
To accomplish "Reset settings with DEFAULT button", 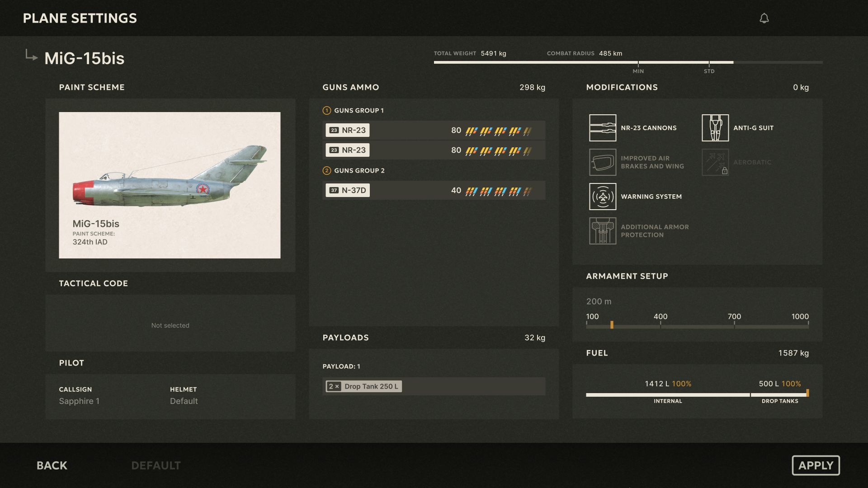I will click(x=156, y=465).
